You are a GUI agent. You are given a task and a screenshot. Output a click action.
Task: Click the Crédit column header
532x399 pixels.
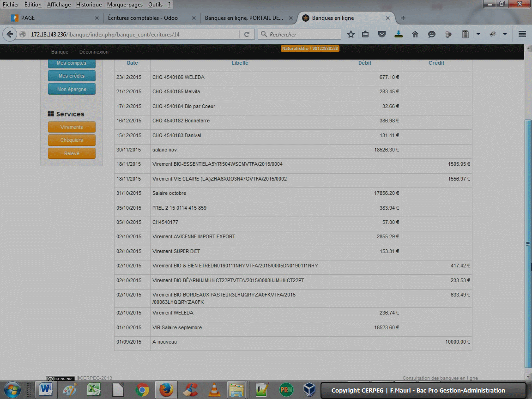tap(436, 63)
